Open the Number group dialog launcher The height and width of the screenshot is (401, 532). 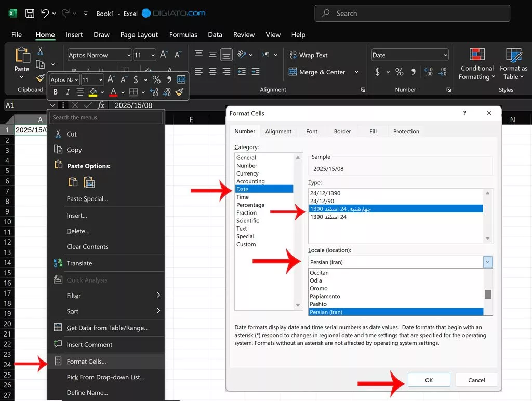point(449,90)
